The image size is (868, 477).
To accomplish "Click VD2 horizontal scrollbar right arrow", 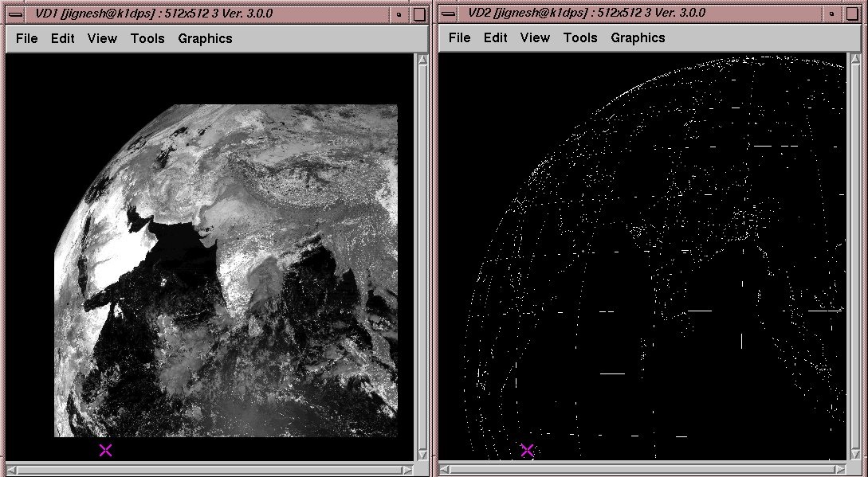I will (x=842, y=469).
